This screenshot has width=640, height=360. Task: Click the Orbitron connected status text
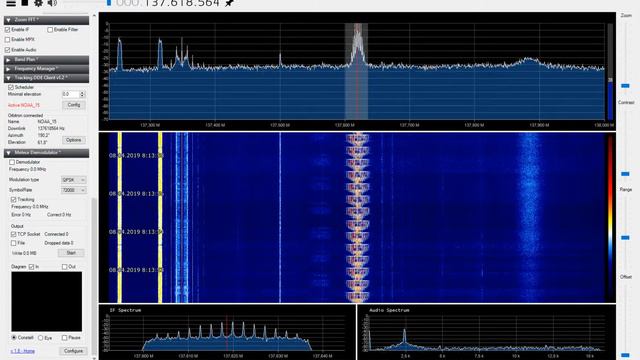click(x=25, y=116)
